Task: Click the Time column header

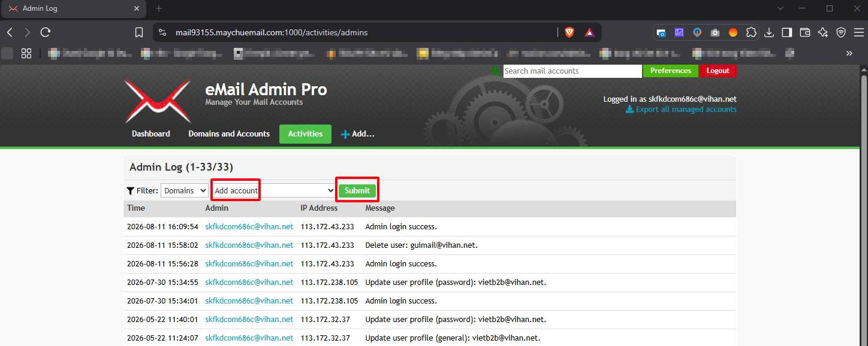Action: pyautogui.click(x=136, y=208)
